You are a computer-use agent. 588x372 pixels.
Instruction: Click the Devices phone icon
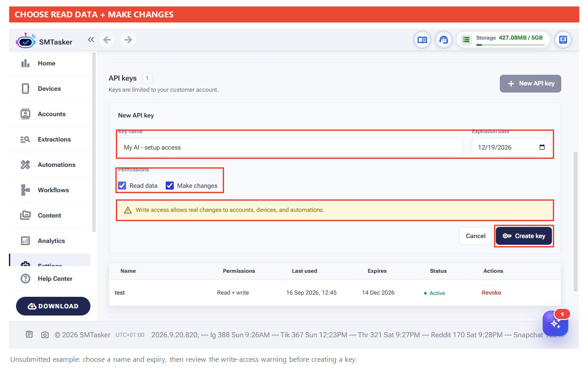25,89
